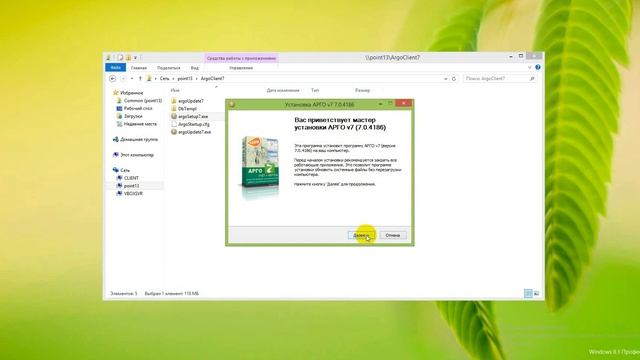Maximize the Explorer window
The image size is (640, 360).
(x=521, y=56)
